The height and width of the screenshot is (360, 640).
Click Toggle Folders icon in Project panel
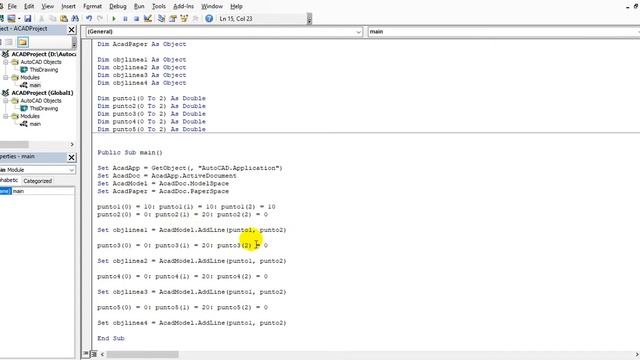(x=23, y=42)
